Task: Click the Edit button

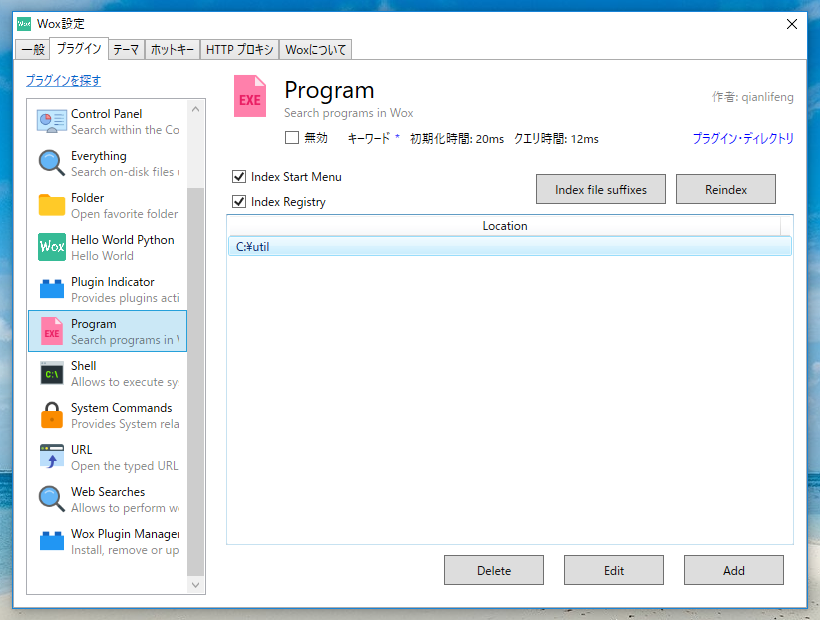Action: [x=614, y=570]
